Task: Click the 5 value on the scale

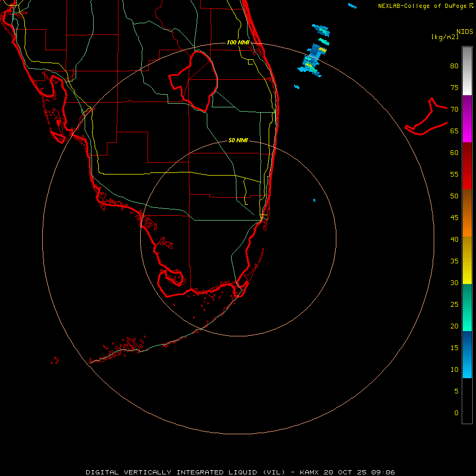Action: (x=456, y=391)
